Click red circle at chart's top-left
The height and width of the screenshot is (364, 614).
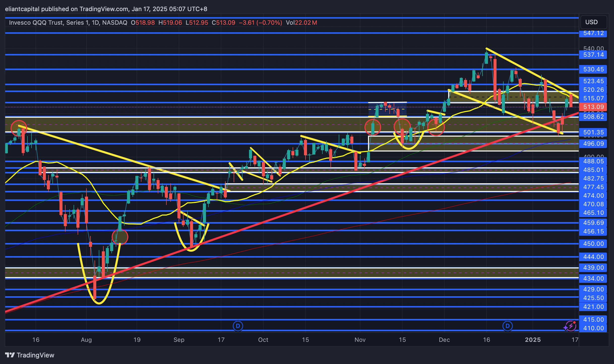click(19, 128)
